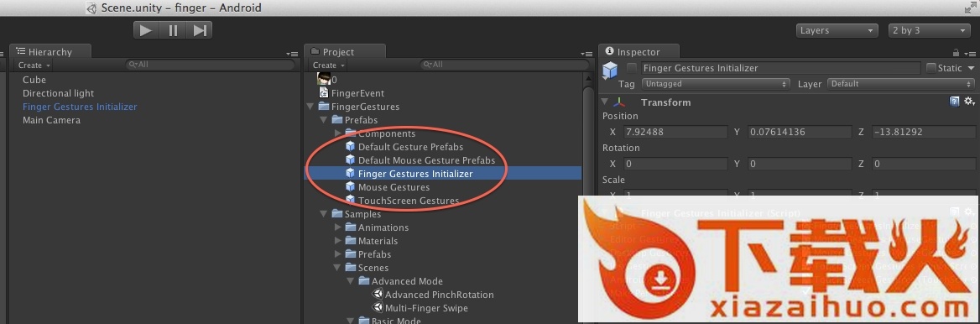Click the Advanced Mode folder icon

(364, 280)
